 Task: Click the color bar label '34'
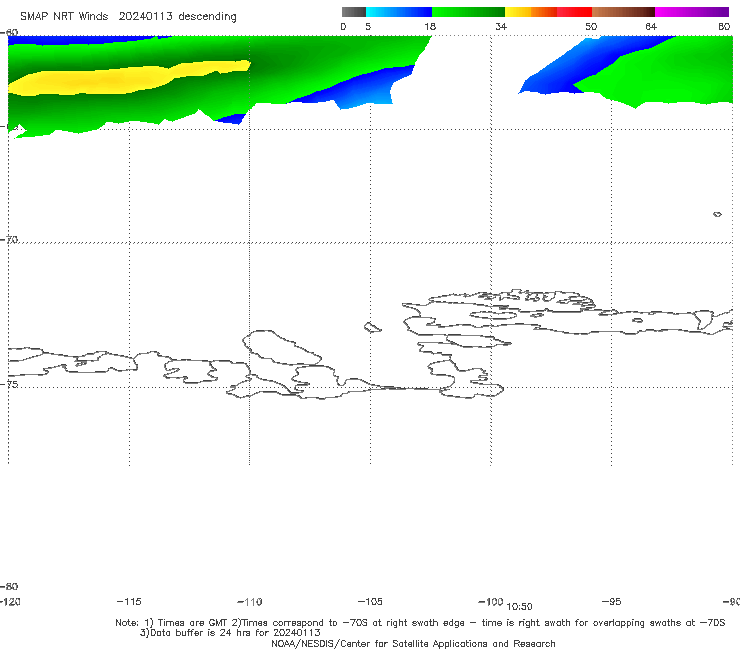[501, 26]
